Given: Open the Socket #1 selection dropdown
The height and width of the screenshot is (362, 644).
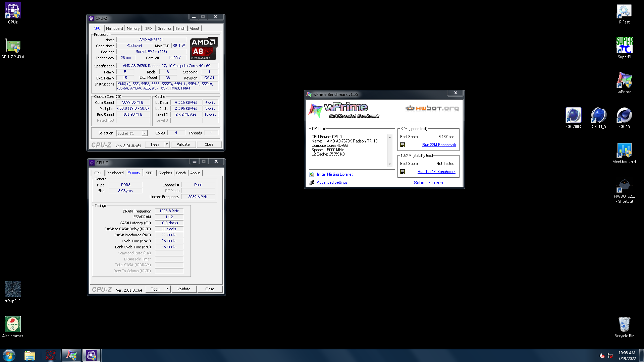Looking at the screenshot, I should 132,133.
